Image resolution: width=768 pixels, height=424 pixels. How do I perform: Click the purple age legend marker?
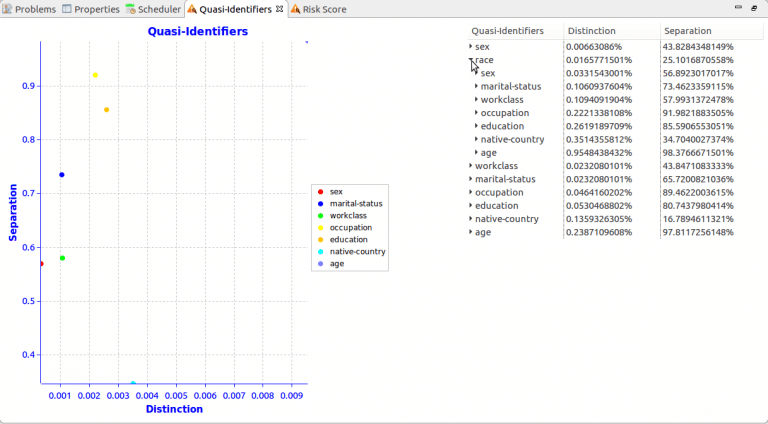pyautogui.click(x=321, y=263)
